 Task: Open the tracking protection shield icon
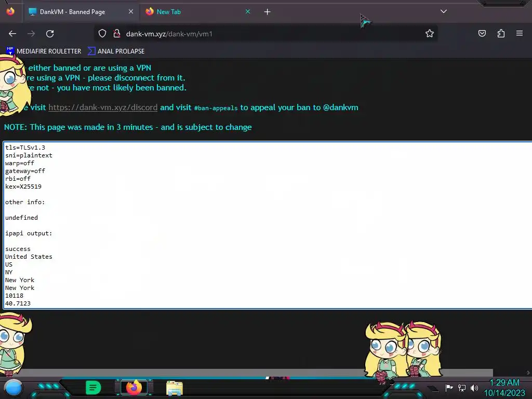102,33
